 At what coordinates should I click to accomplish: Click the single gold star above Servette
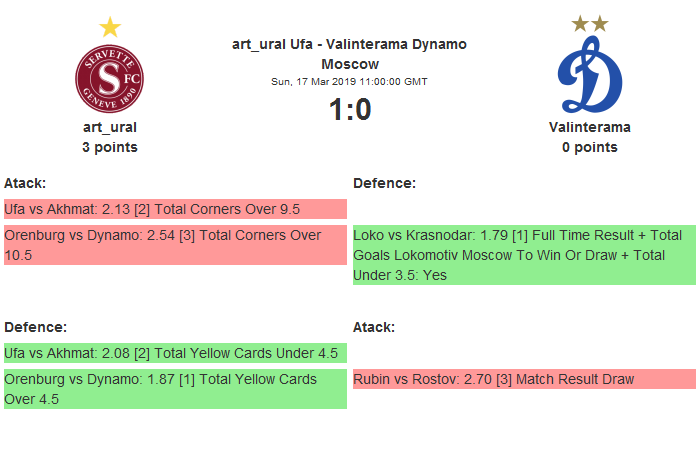coord(110,27)
